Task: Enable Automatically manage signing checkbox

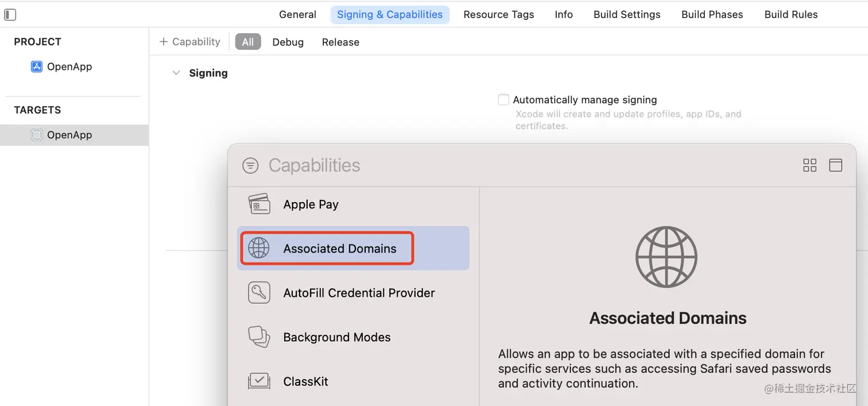Action: (503, 100)
